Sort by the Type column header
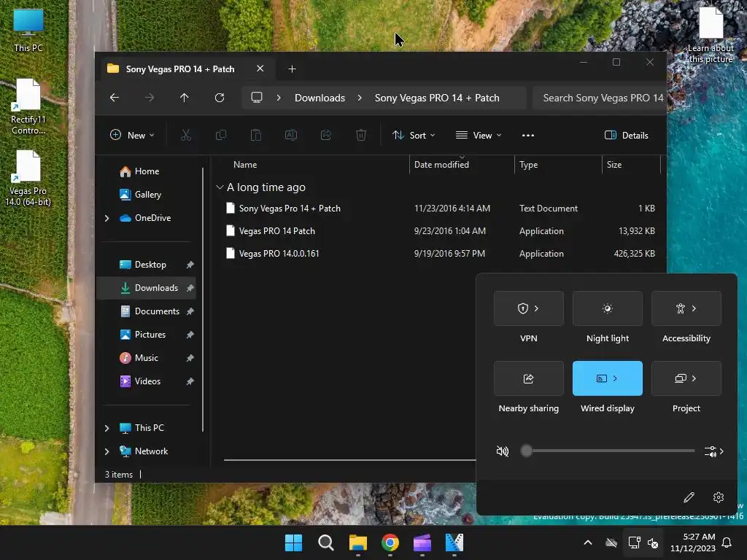 (528, 165)
